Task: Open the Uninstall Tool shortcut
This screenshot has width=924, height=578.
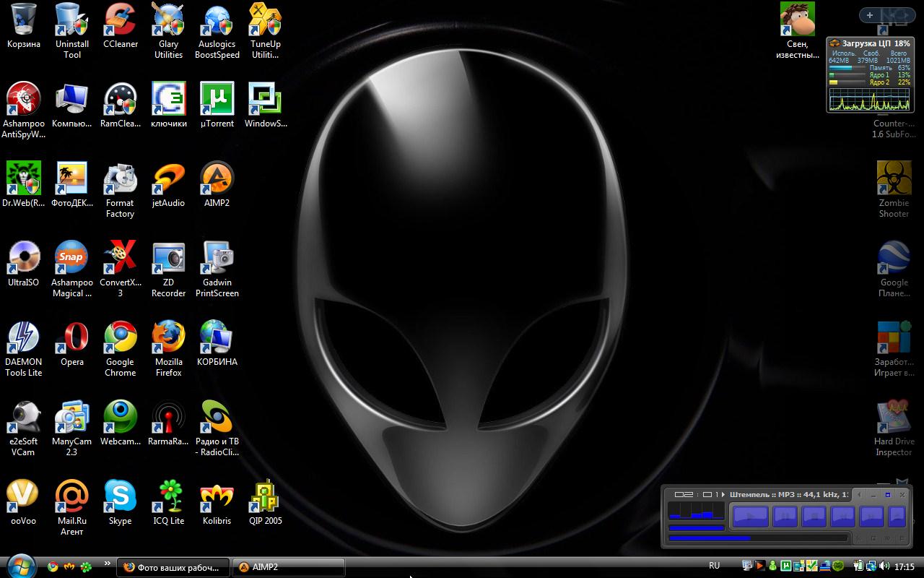Action: tap(72, 30)
